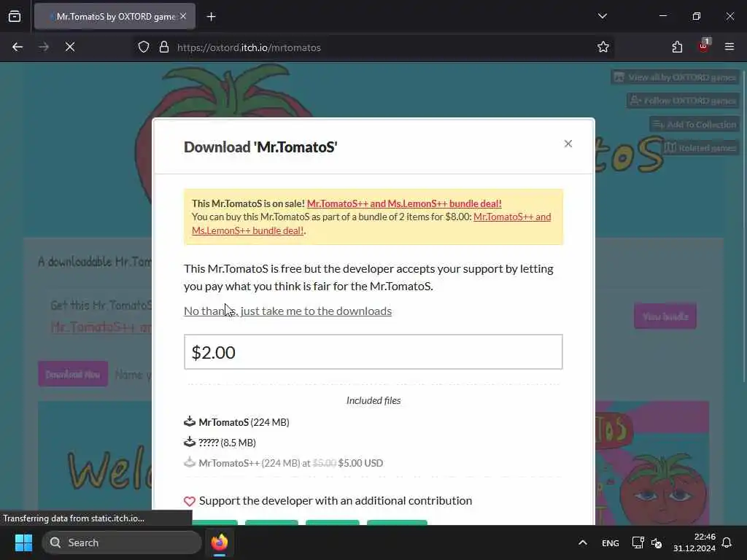Click 'MrTomatoS++ (224 MB) at $5.00 USD' entry
The width and height of the screenshot is (747, 560).
[290, 463]
